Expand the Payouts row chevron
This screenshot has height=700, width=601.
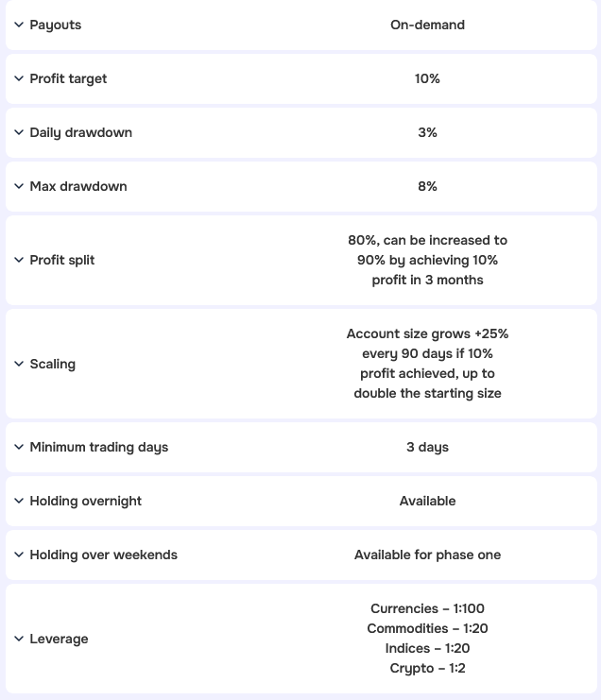[x=19, y=25]
